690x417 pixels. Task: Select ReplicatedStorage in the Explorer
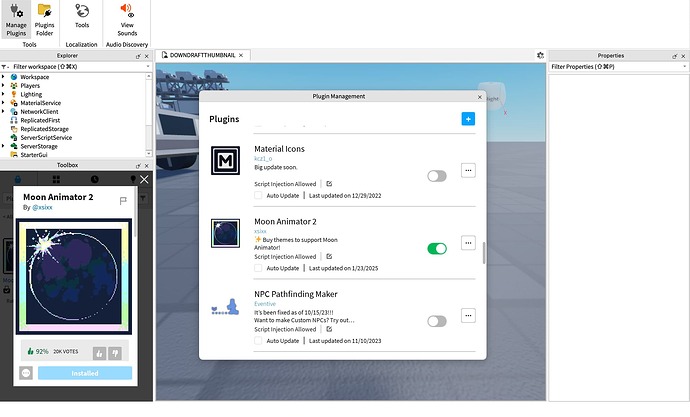tap(44, 129)
